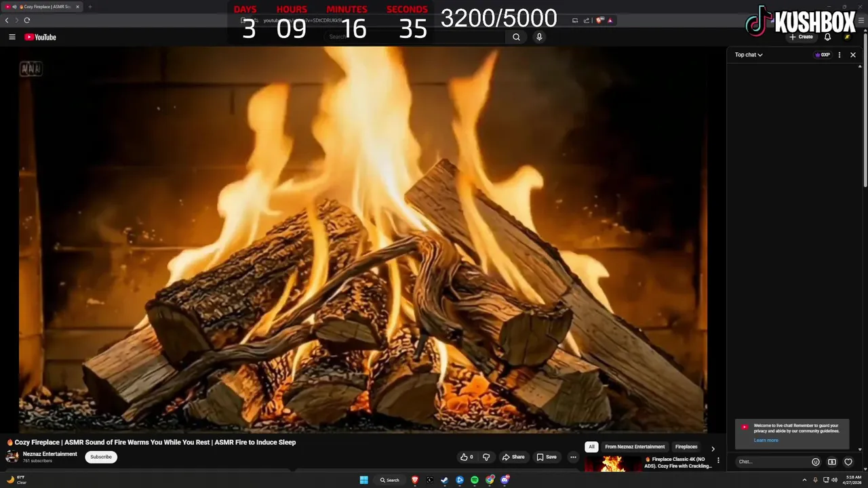The image size is (868, 488).
Task: Open the 0XP points badge in chat
Action: point(823,55)
